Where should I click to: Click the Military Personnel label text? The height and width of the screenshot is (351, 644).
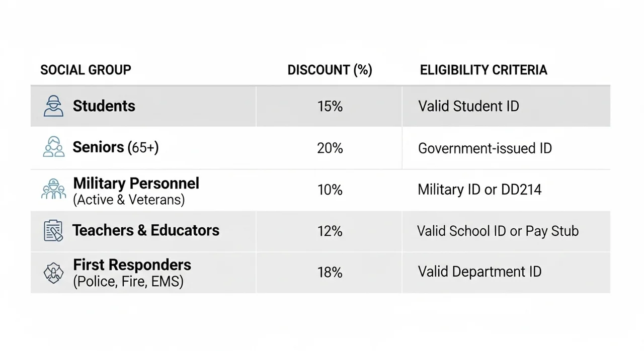tap(136, 183)
